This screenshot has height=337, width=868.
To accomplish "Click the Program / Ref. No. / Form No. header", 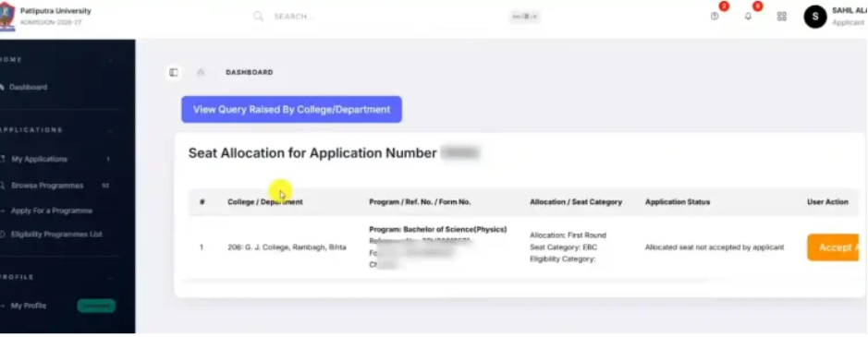I will [x=420, y=202].
